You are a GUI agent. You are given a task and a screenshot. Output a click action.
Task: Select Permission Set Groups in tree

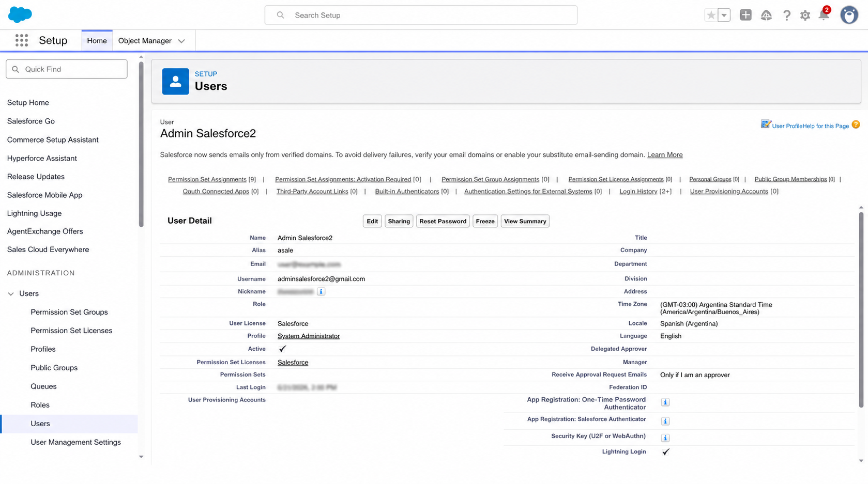pos(69,312)
